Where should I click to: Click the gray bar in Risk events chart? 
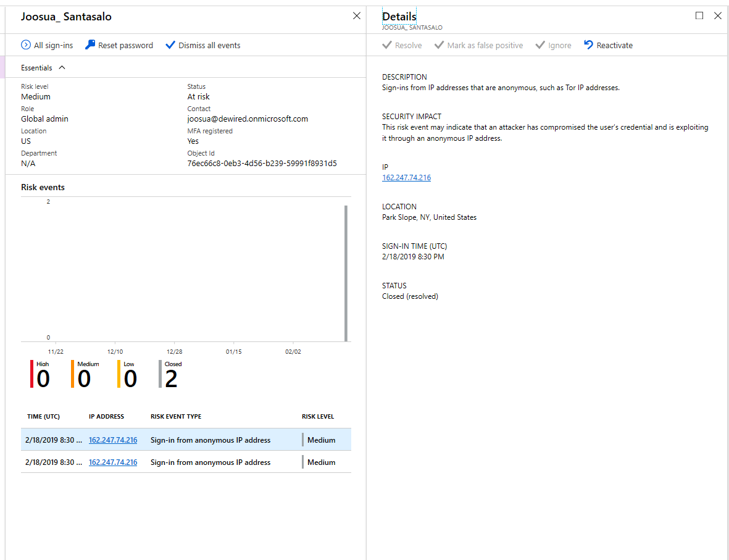coord(346,273)
